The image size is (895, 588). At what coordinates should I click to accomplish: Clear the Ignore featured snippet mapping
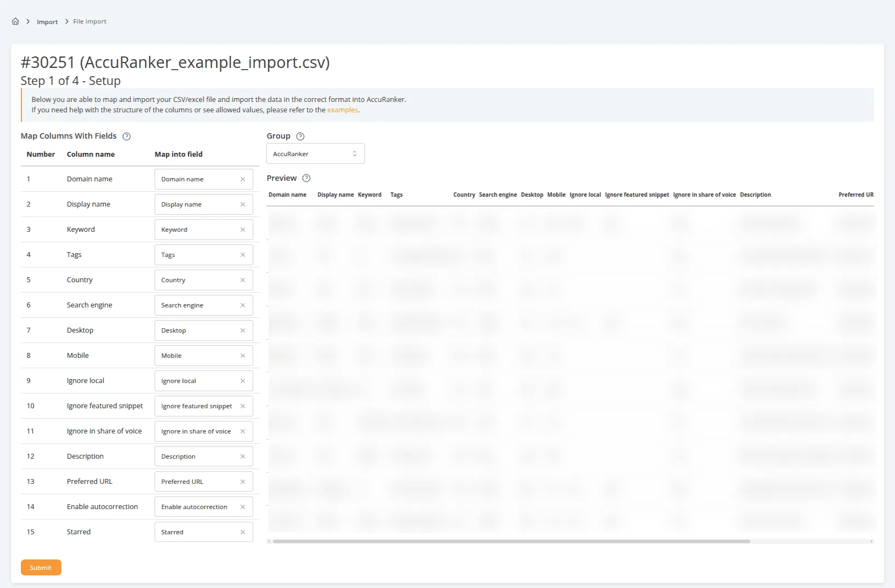(243, 406)
